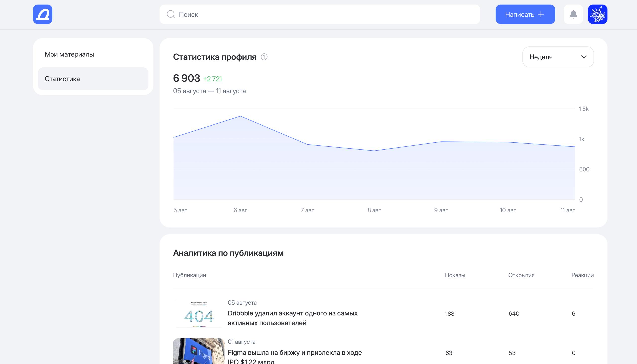Image resolution: width=637 pixels, height=364 pixels.
Task: Click the 11 авг axis label
Action: (x=568, y=210)
